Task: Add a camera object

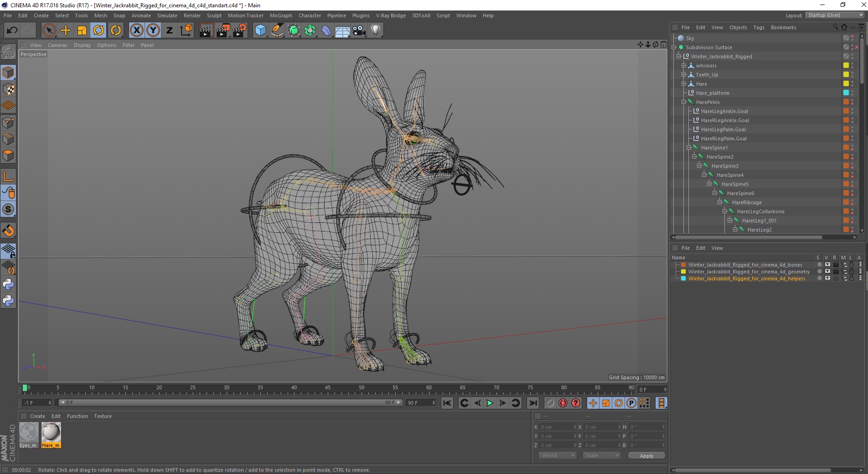Action: (359, 31)
